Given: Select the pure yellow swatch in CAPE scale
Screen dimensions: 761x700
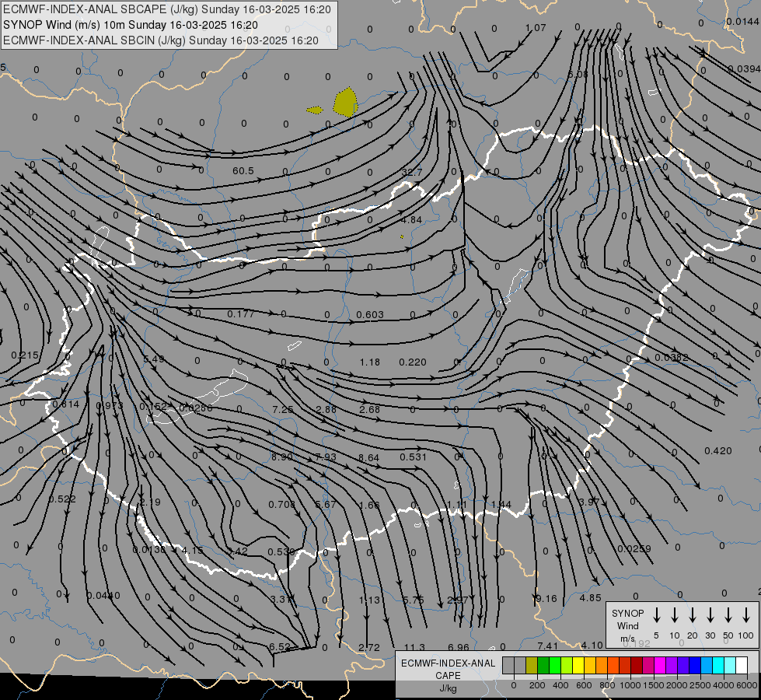Looking at the screenshot, I should tap(578, 666).
